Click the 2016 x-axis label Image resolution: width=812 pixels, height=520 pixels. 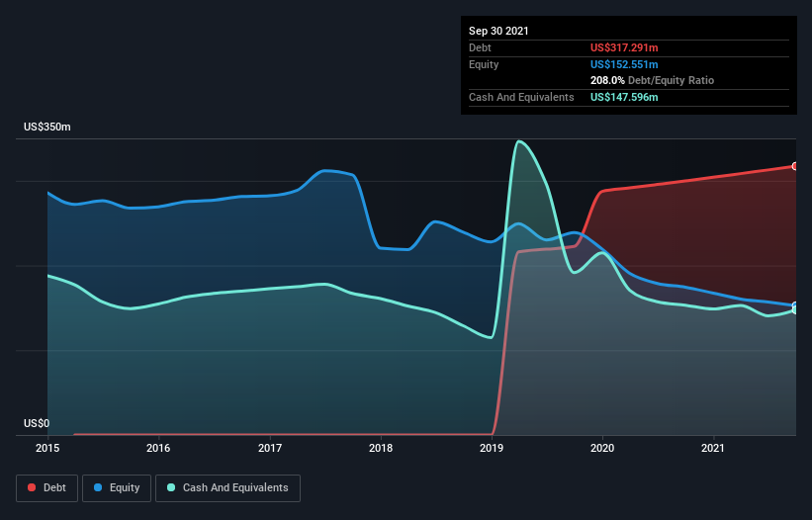click(158, 448)
